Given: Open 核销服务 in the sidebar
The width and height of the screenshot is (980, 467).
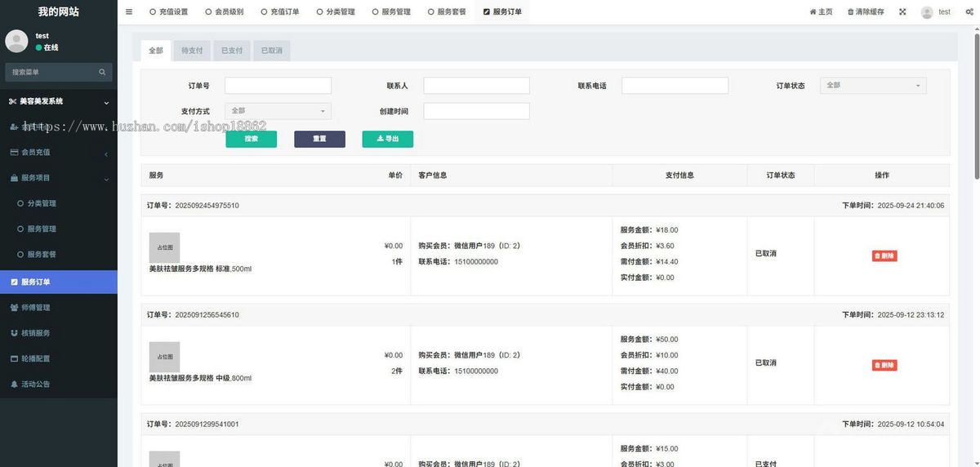Looking at the screenshot, I should [x=59, y=333].
